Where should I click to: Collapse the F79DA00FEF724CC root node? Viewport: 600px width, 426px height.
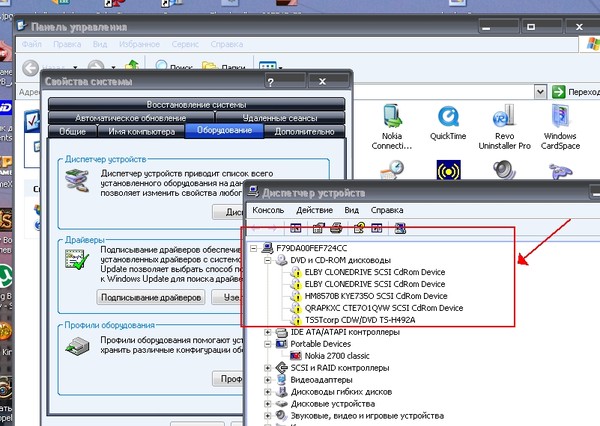click(253, 248)
